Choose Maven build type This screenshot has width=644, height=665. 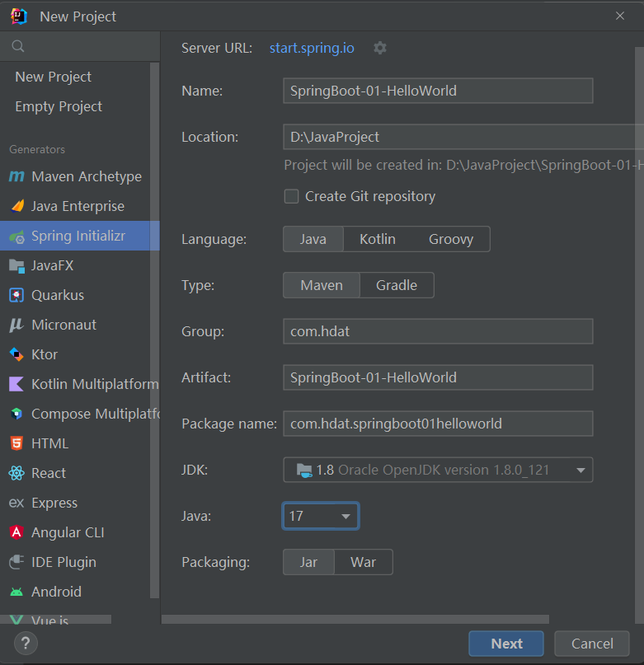point(322,285)
